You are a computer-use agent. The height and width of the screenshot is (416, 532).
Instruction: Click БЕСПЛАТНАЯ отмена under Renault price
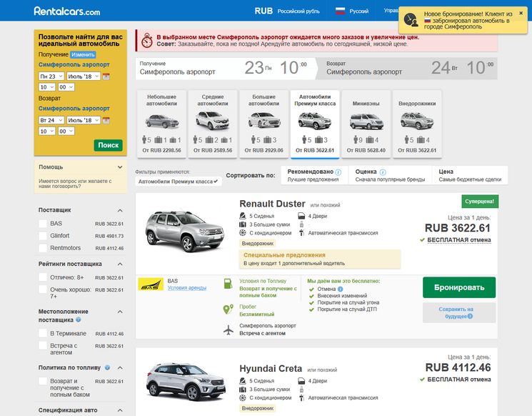click(459, 239)
